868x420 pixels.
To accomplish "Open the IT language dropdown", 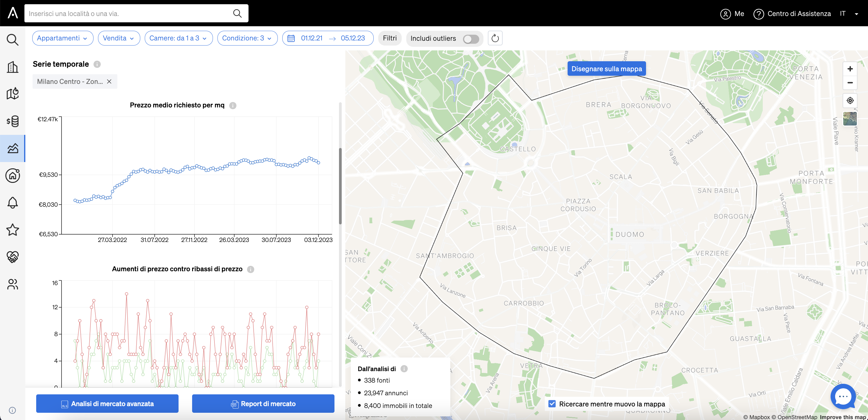I will 849,14.
